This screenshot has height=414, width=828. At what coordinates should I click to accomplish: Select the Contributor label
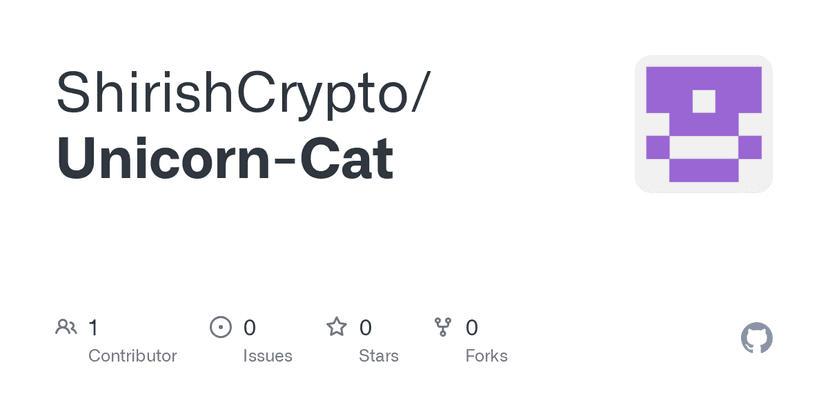point(132,356)
